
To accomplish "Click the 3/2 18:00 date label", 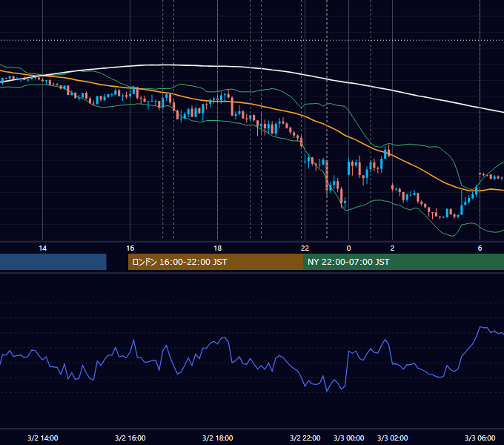I will pyautogui.click(x=218, y=438).
